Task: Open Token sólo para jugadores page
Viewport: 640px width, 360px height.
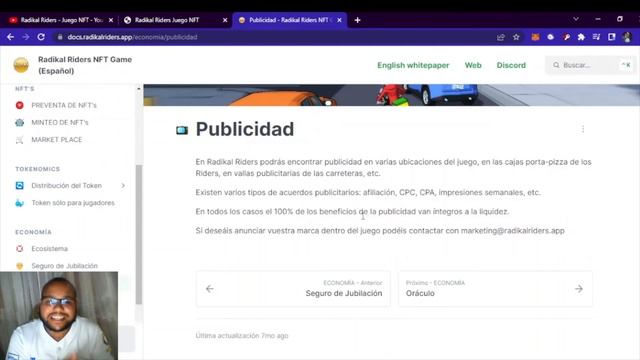Action: tap(73, 203)
